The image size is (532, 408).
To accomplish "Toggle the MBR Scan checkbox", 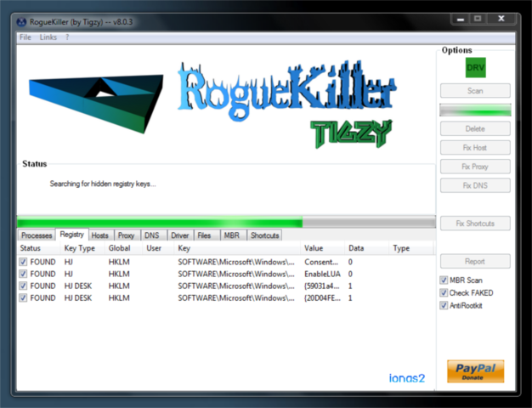I will point(444,280).
